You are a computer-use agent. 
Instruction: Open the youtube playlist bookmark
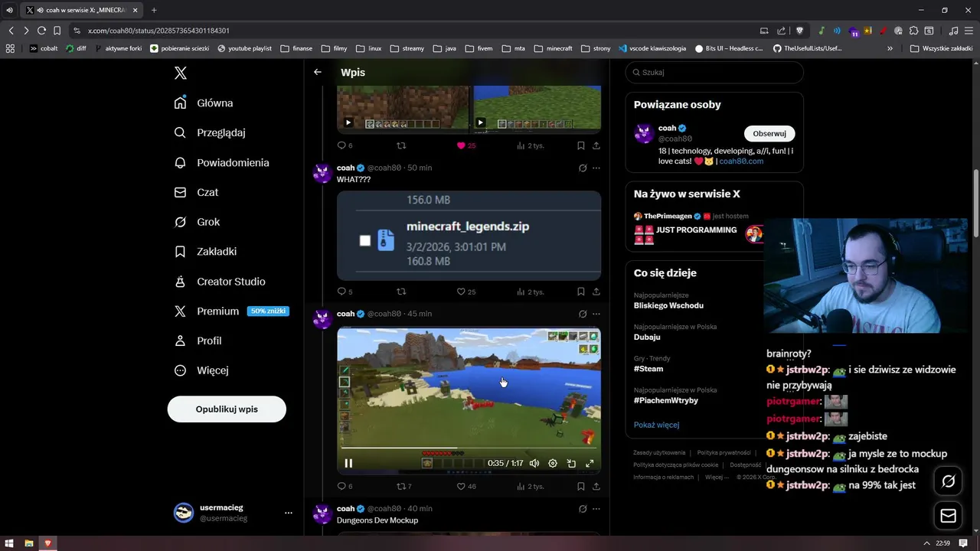click(244, 48)
